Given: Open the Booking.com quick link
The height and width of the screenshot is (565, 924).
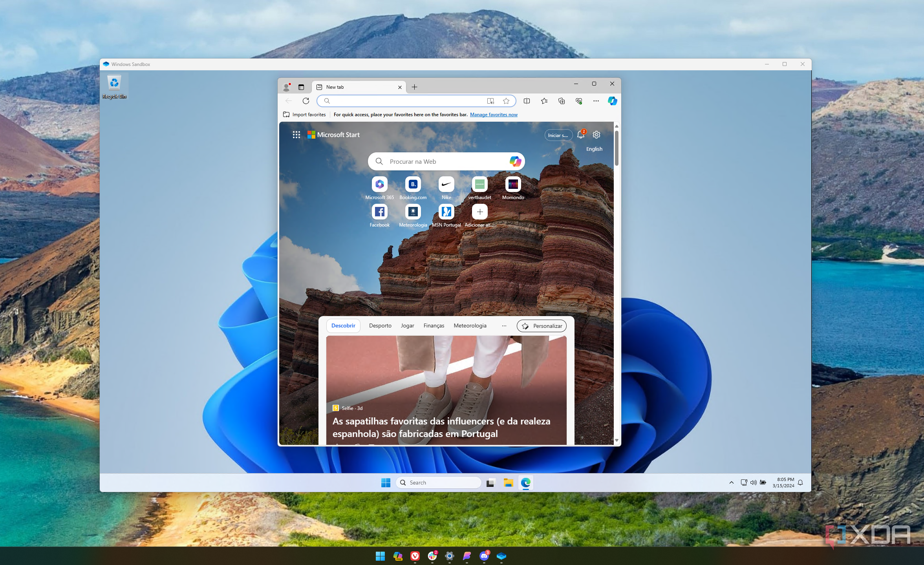Looking at the screenshot, I should tap(413, 188).
